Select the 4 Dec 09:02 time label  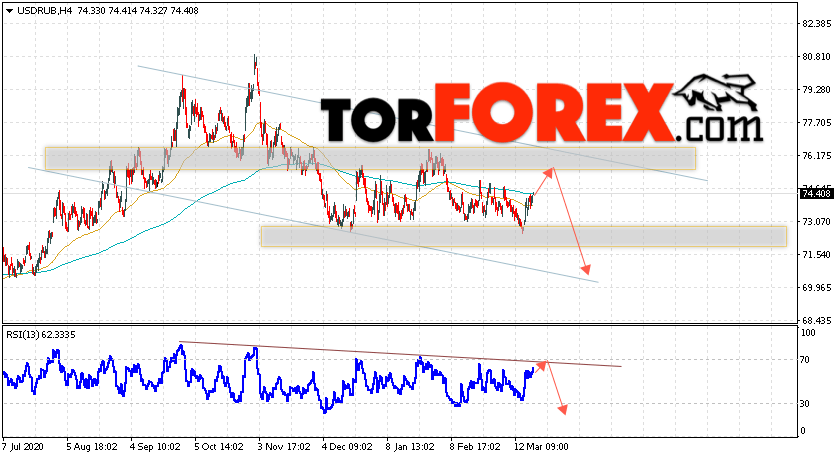347,447
